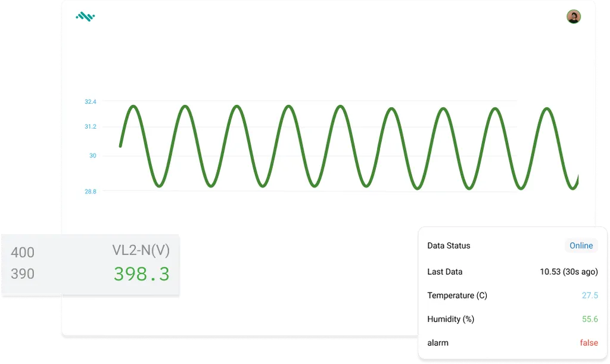Click the 27.5 temperature reading
Image resolution: width=610 pixels, height=364 pixels.
[590, 295]
